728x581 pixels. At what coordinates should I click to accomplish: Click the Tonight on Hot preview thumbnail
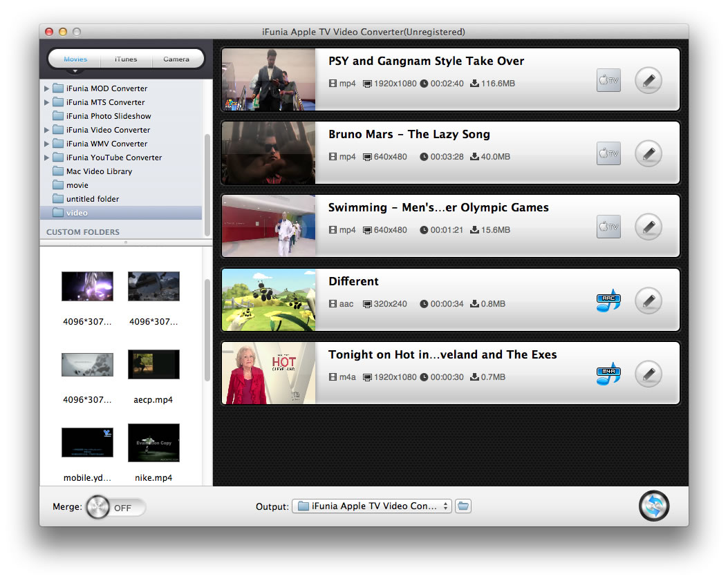click(x=269, y=374)
